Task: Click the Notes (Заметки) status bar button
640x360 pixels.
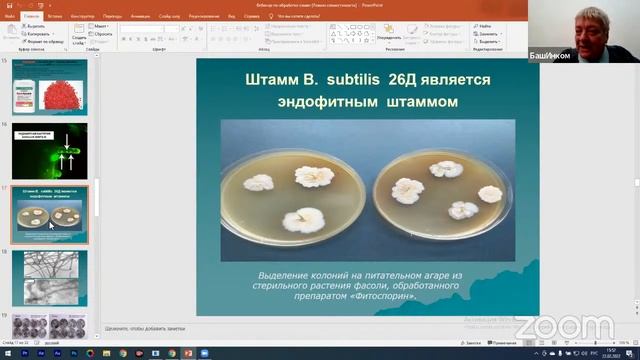Action: 471,343
